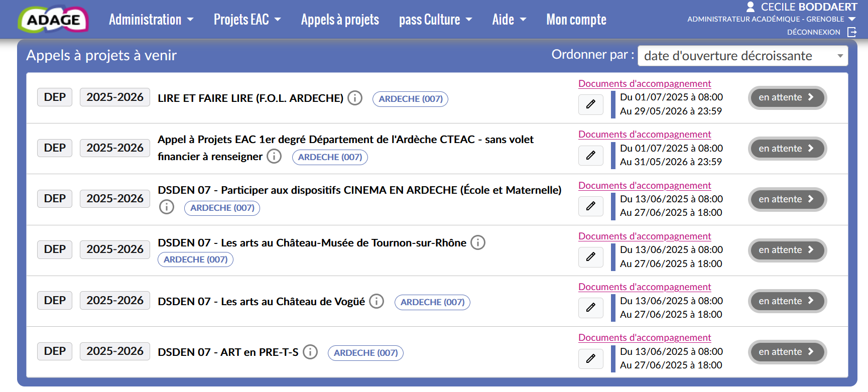Open the Ordonner par sort dropdown

coord(742,56)
